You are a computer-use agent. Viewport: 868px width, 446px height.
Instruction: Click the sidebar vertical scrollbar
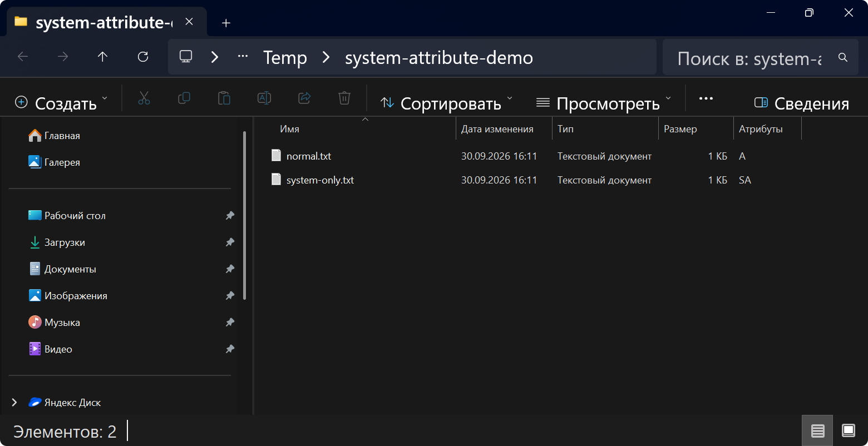tap(245, 215)
